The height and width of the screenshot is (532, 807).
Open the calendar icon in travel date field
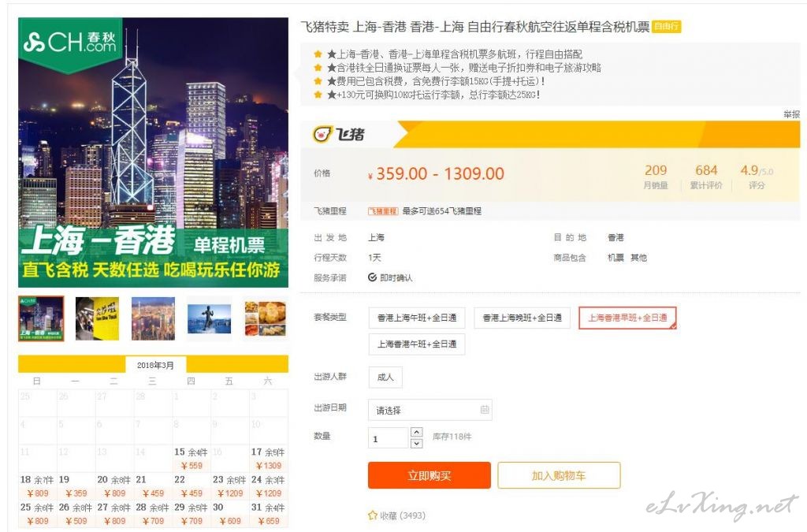[485, 410]
